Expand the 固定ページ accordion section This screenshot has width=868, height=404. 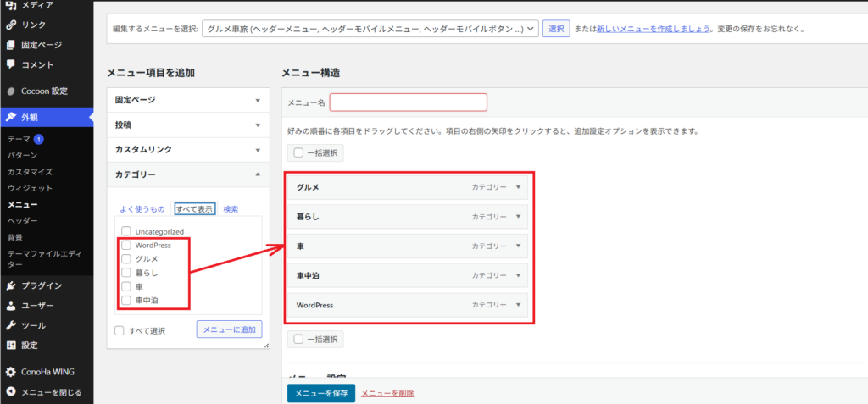tap(188, 100)
